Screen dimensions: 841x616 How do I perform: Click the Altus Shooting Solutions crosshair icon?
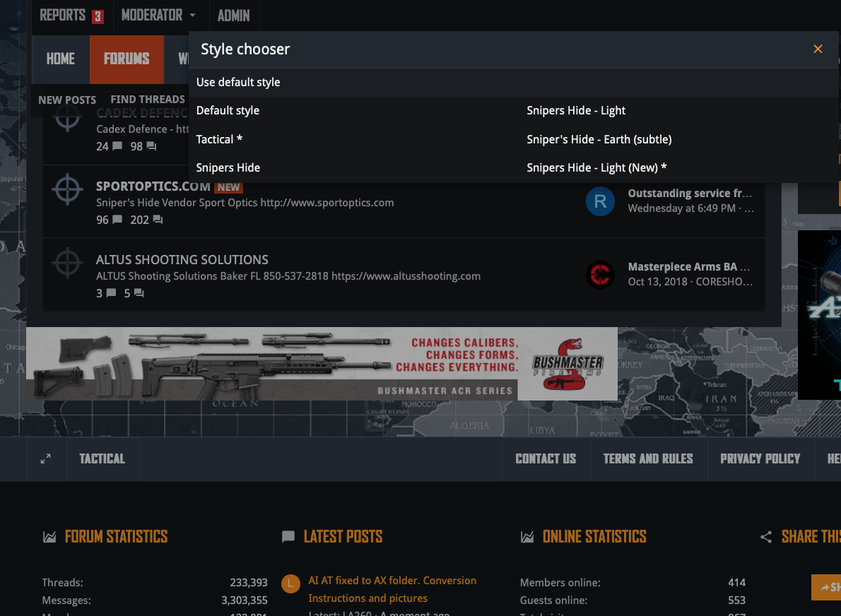[x=67, y=263]
